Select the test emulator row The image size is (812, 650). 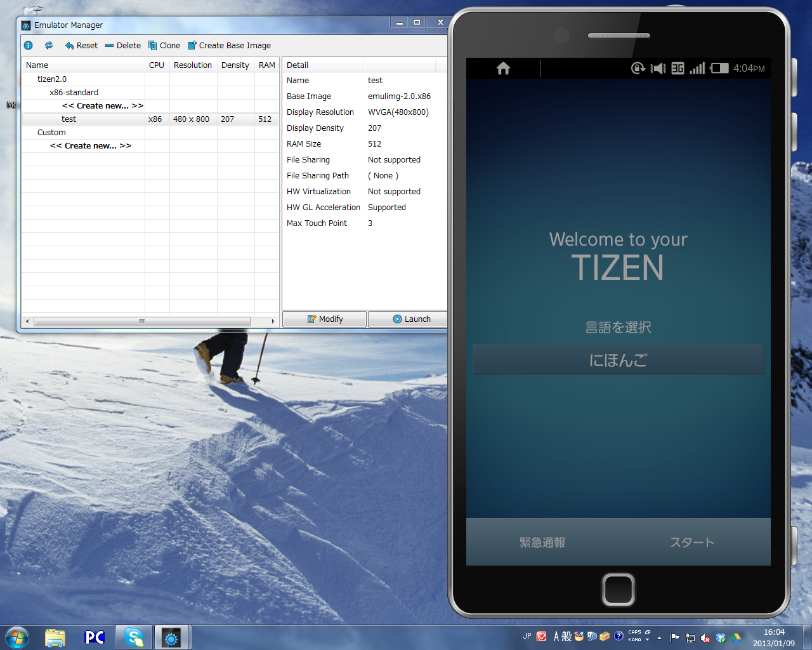pyautogui.click(x=150, y=119)
